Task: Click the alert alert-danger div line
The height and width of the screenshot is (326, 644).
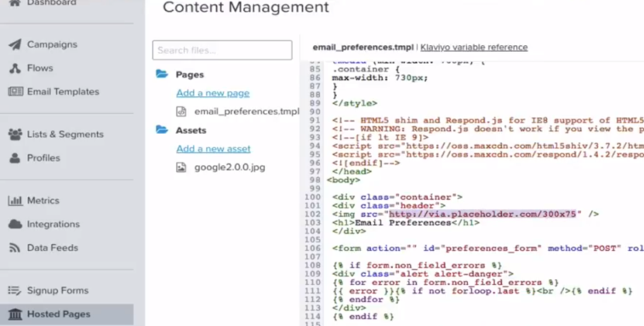Action: [x=423, y=274]
